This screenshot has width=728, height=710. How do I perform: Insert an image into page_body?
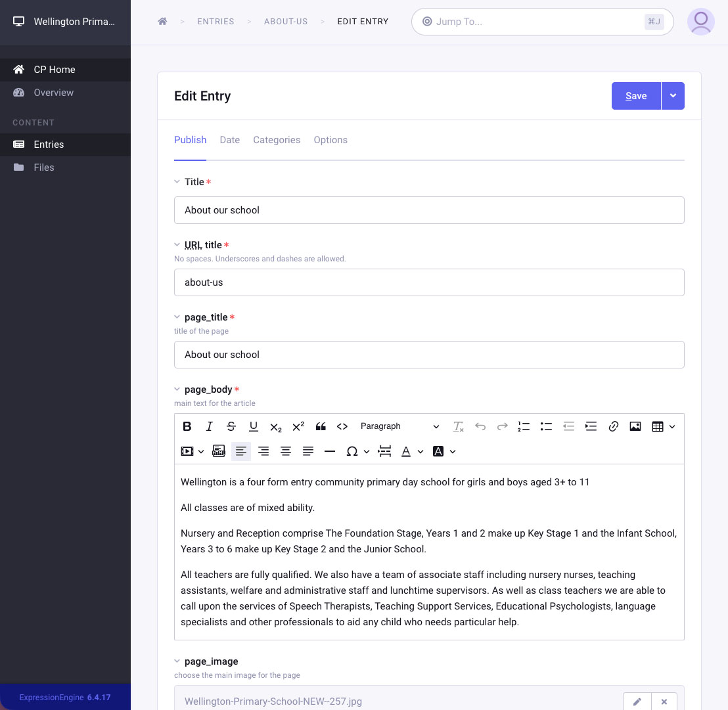(x=635, y=426)
